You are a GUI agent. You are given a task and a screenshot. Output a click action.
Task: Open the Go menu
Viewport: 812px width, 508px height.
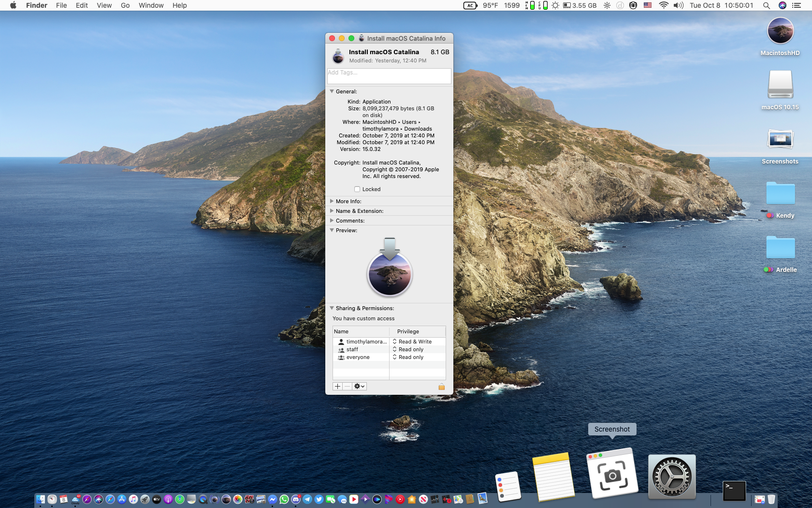pyautogui.click(x=125, y=5)
